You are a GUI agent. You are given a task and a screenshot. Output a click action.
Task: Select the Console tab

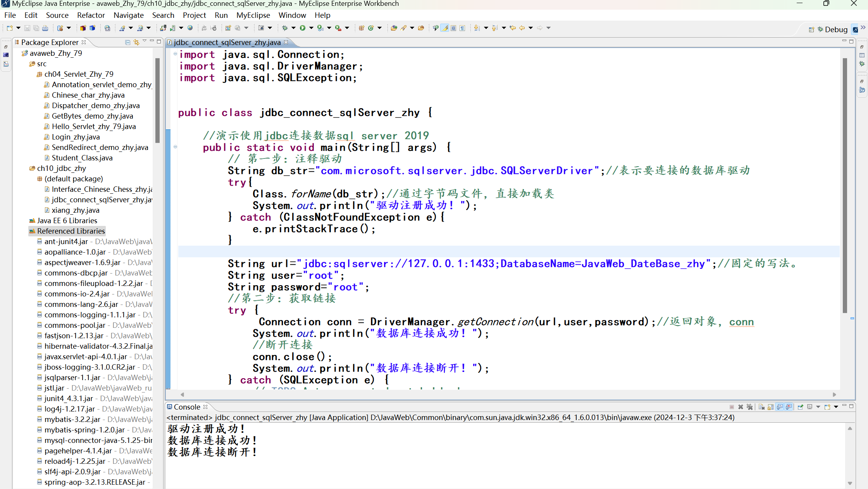pos(187,407)
